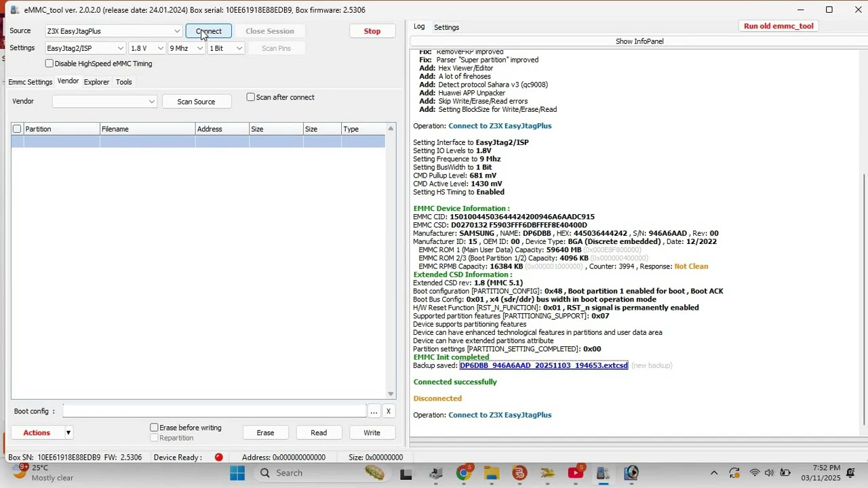Viewport: 868px width, 488px height.
Task: Switch to the Tools tab
Action: point(123,82)
